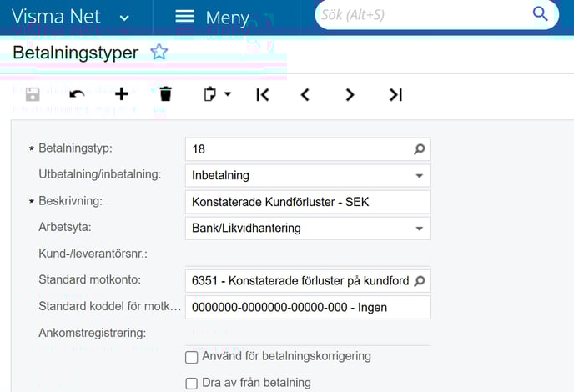Viewport: 574px width, 392px height.
Task: Jump to the last record
Action: pos(395,95)
